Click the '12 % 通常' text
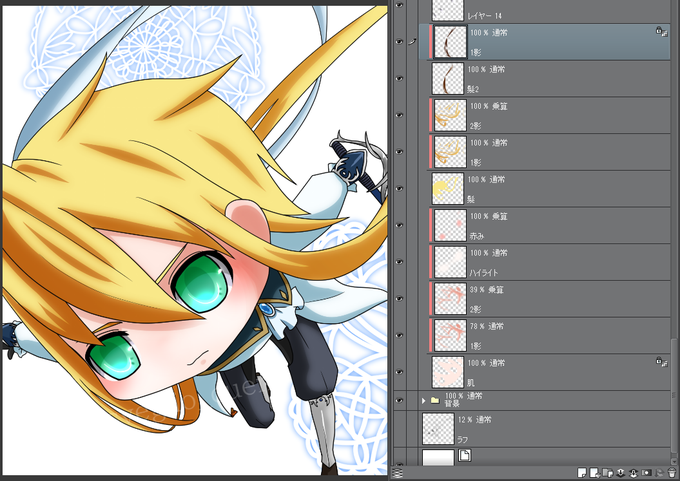Image resolution: width=680 pixels, height=481 pixels. point(475,419)
